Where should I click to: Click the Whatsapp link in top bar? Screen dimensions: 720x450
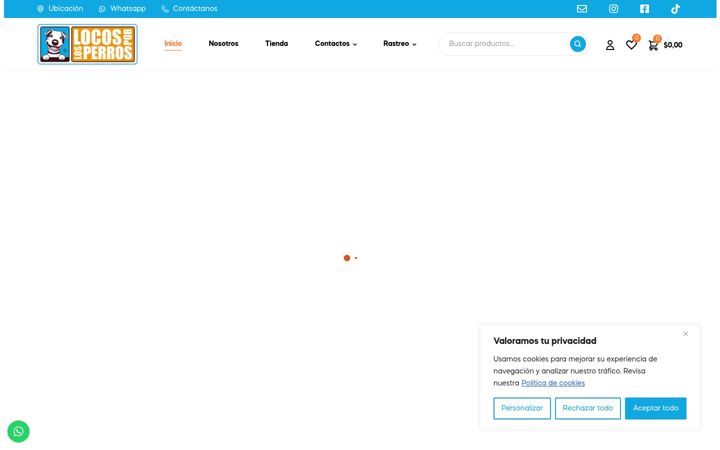(x=128, y=9)
